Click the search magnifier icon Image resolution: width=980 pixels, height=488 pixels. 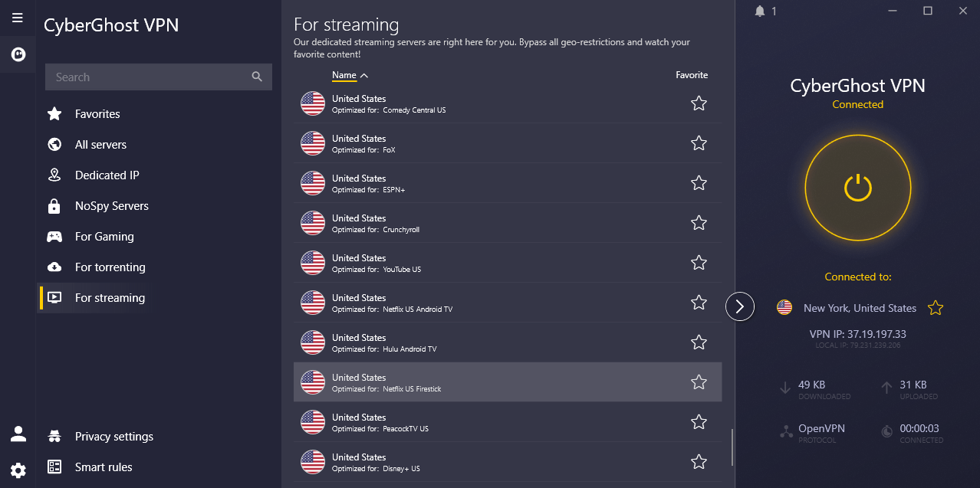pyautogui.click(x=257, y=77)
